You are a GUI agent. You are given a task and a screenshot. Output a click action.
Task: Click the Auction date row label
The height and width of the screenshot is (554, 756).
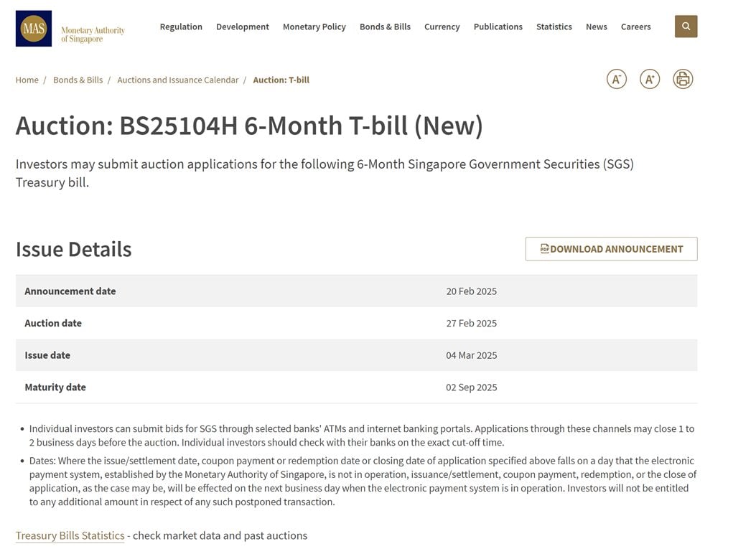pyautogui.click(x=53, y=323)
